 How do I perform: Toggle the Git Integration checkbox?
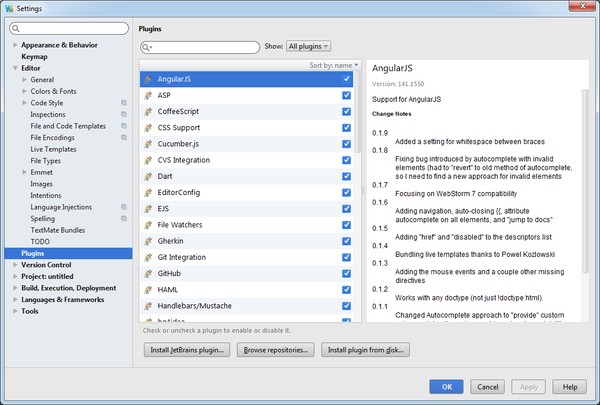(x=346, y=257)
